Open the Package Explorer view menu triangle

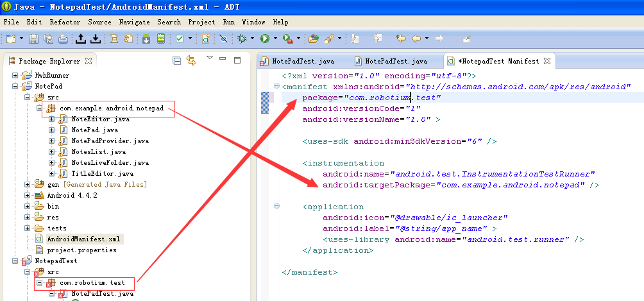pos(210,58)
